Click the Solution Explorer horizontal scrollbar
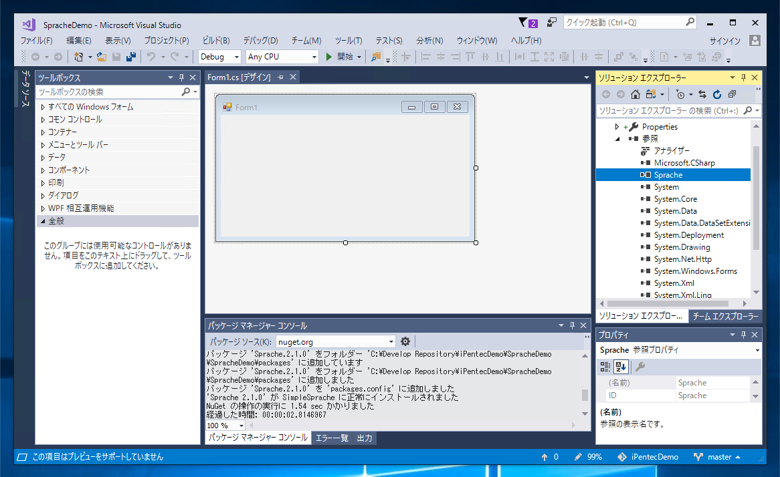 [668, 303]
